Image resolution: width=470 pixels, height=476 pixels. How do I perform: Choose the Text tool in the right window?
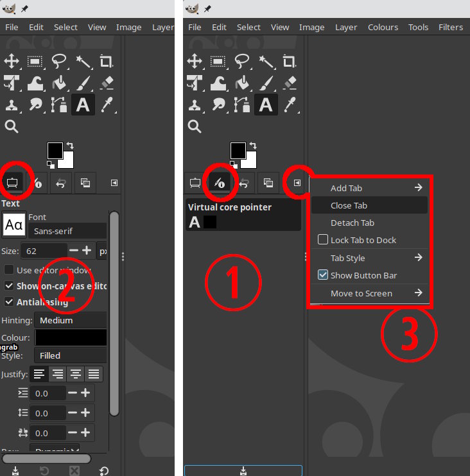(266, 105)
